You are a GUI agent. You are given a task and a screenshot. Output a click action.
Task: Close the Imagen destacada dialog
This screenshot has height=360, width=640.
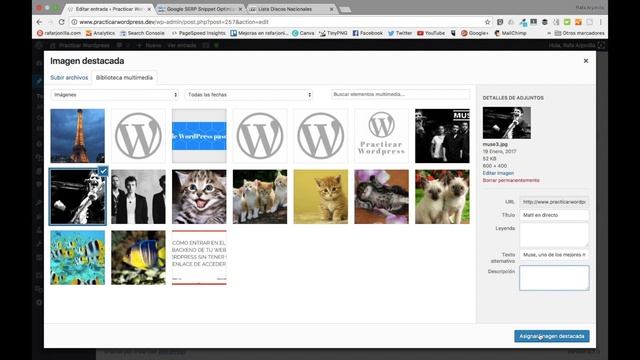click(x=586, y=61)
